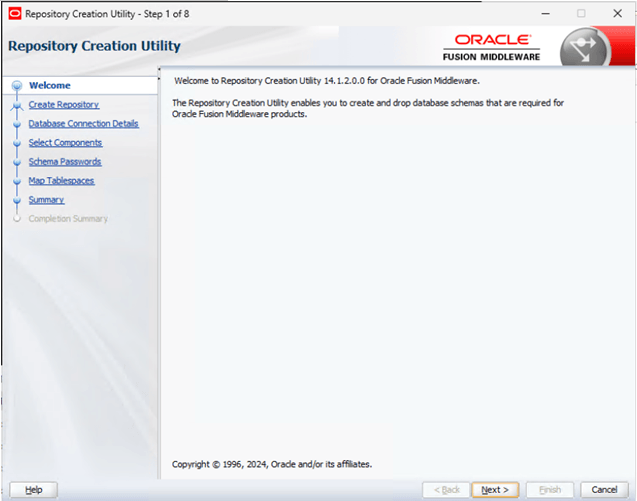The image size is (637, 501).
Task: Cancel the Repository Creation Utility wizard
Action: 604,490
